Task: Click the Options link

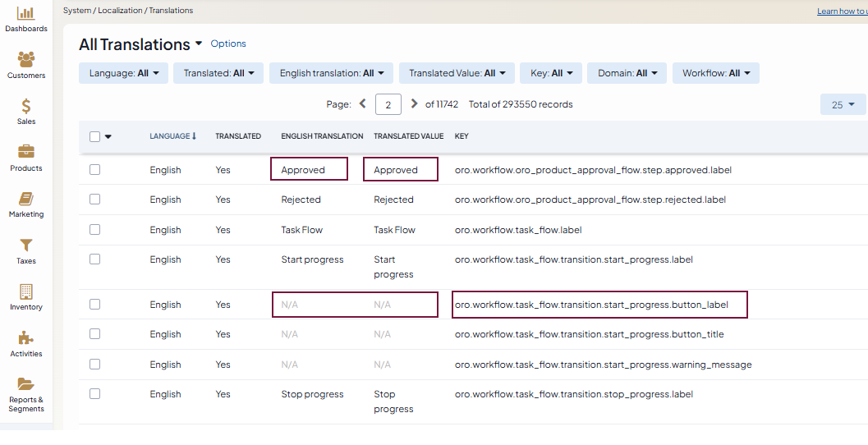Action: click(x=228, y=44)
